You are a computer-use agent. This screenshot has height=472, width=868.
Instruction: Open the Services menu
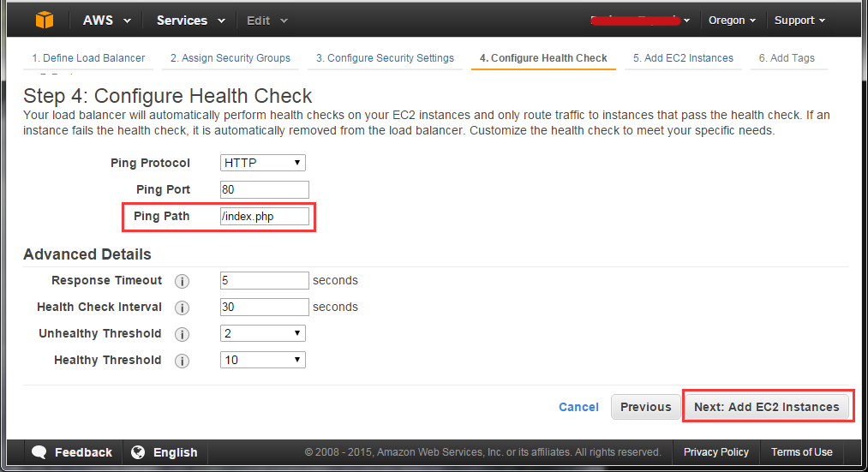tap(190, 21)
